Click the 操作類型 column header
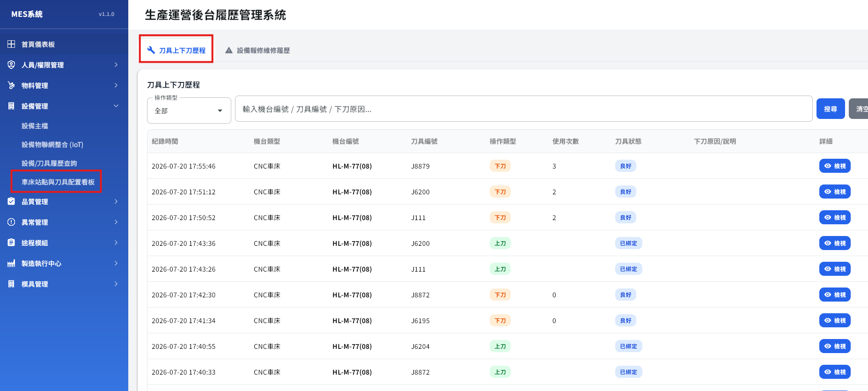 click(x=503, y=141)
